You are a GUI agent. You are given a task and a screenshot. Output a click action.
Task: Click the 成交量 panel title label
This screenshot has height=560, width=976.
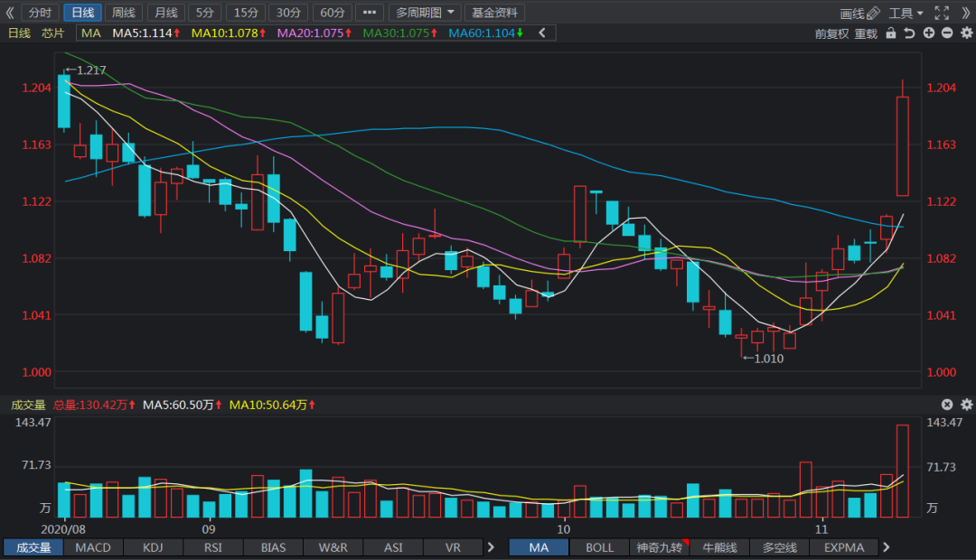[x=29, y=405]
